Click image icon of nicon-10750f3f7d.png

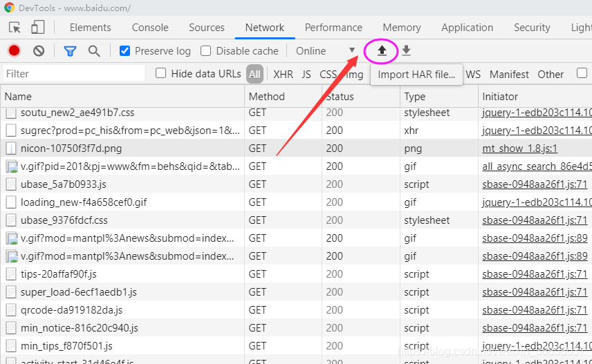click(x=11, y=149)
